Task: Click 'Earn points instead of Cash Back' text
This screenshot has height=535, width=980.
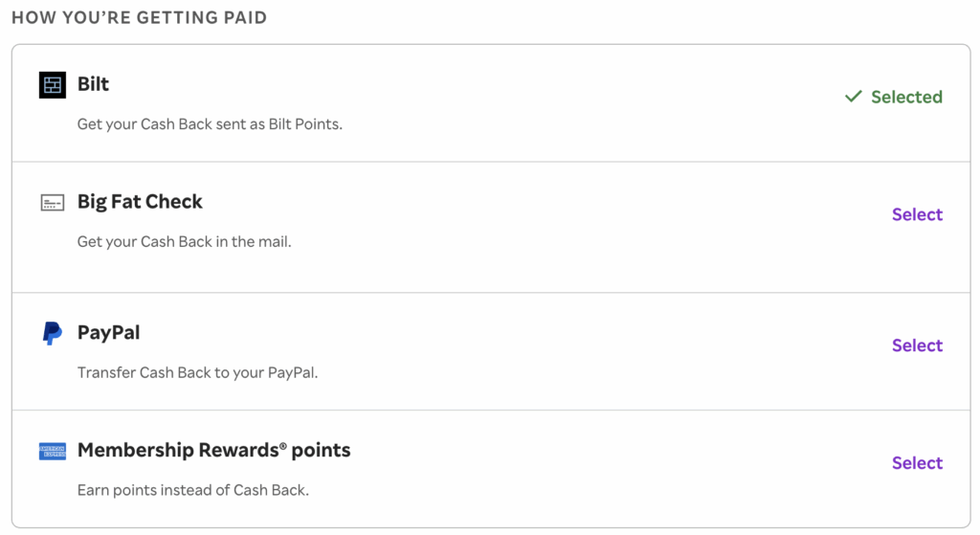Action: click(x=192, y=490)
